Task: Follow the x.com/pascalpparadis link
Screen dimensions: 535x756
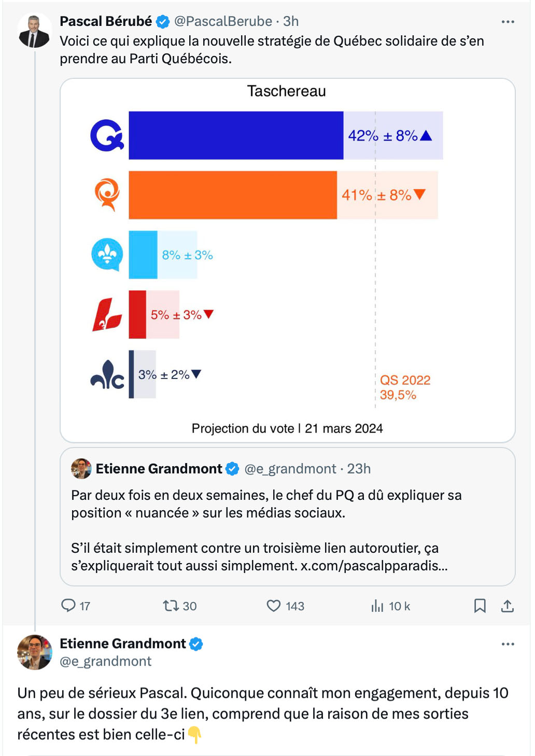Action: pyautogui.click(x=374, y=565)
